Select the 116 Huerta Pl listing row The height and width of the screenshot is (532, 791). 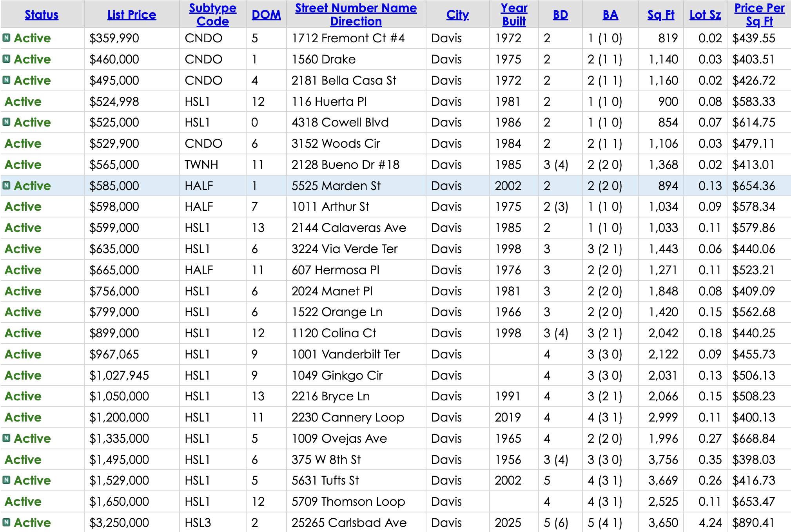pyautogui.click(x=329, y=101)
